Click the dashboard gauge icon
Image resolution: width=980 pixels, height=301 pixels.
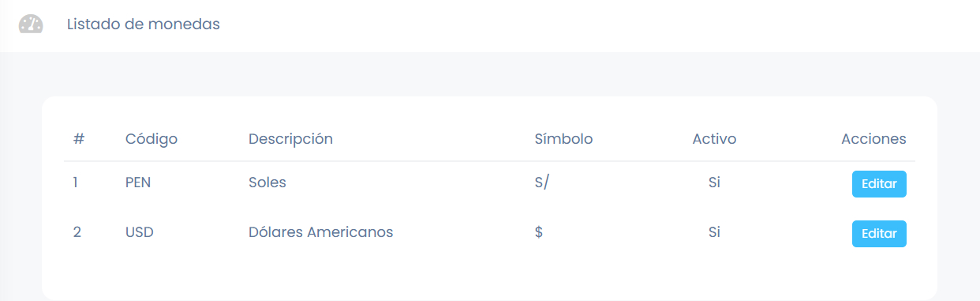pyautogui.click(x=31, y=24)
